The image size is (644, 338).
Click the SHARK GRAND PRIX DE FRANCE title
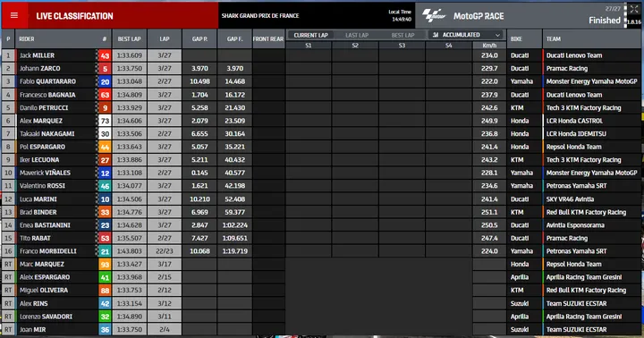260,15
